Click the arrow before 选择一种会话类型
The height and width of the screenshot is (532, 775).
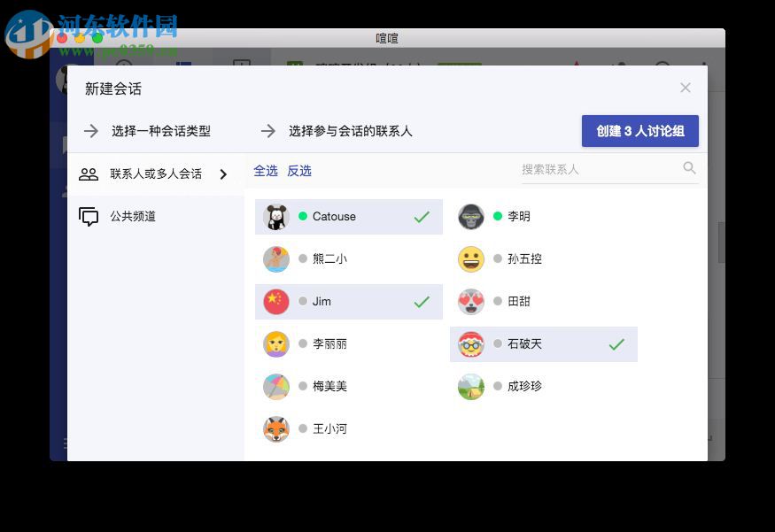click(91, 130)
